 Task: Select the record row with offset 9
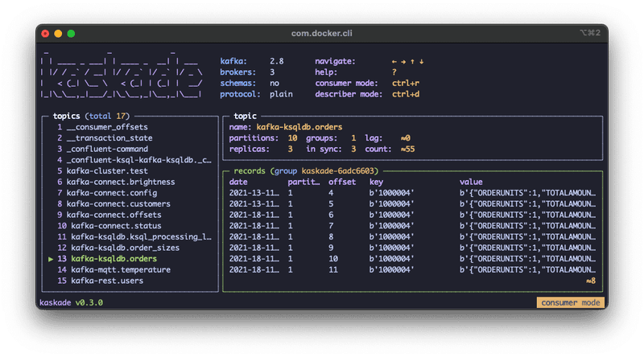412,248
